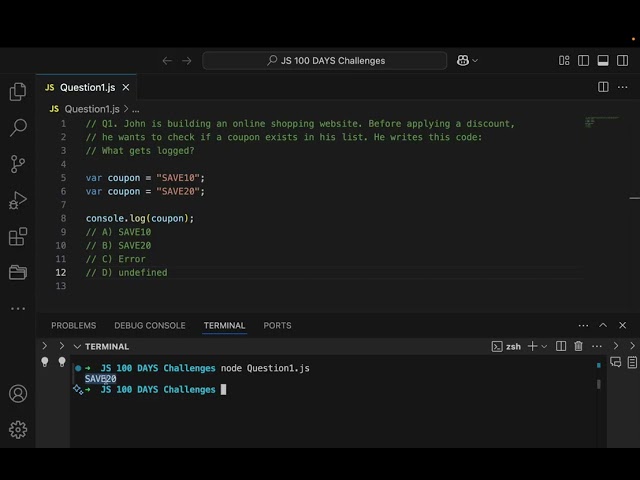The image size is (640, 480).
Task: Go forward with the right arrow
Action: tap(187, 61)
